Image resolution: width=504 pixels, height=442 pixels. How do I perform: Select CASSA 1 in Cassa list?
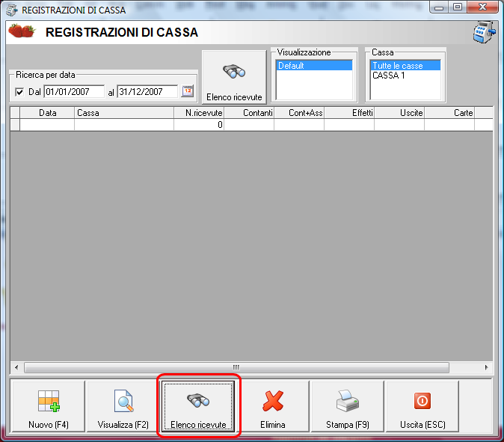click(x=405, y=76)
